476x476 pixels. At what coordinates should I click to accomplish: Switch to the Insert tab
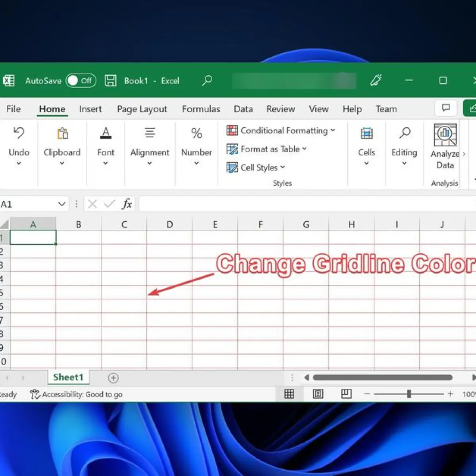tap(90, 109)
